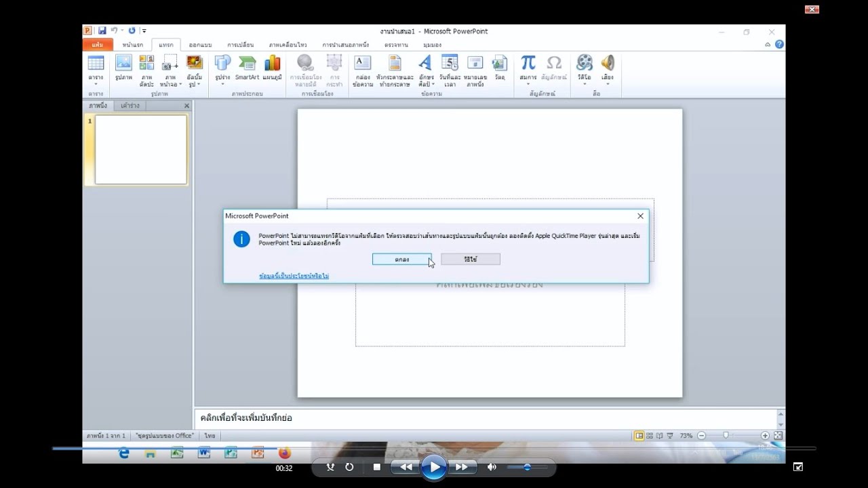
Task: Open the แฟ้ม (File) tab
Action: pyautogui.click(x=98, y=45)
